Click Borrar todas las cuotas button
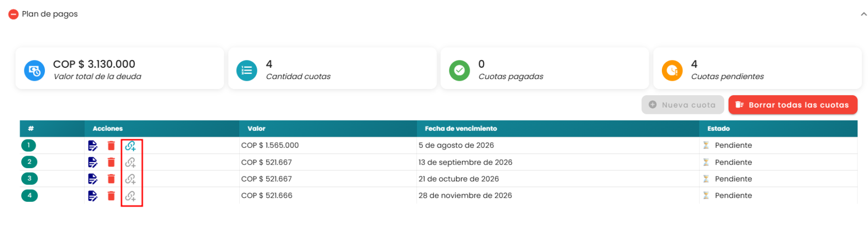Image resolution: width=868 pixels, height=225 pixels. click(x=793, y=104)
